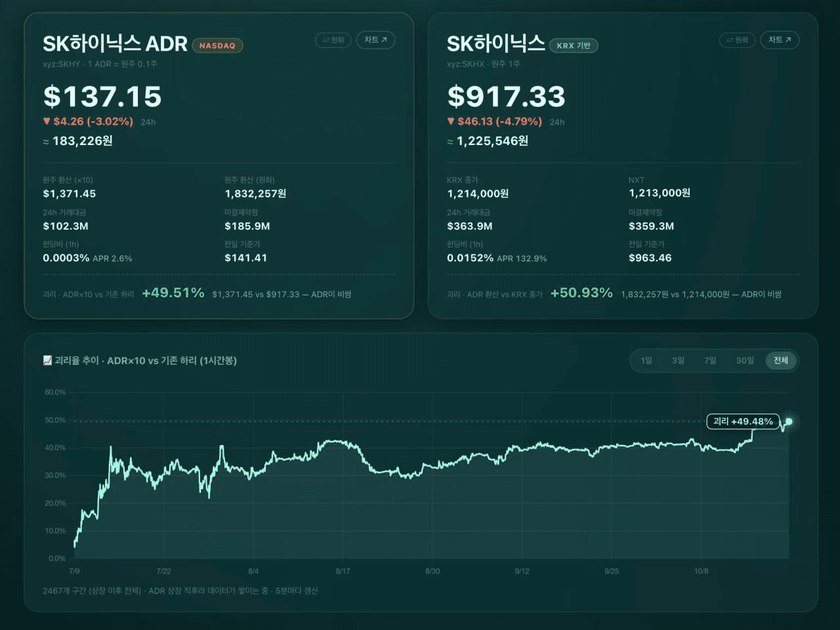840x630 pixels.
Task: Click the $963.46 previous reference price
Action: [650, 258]
